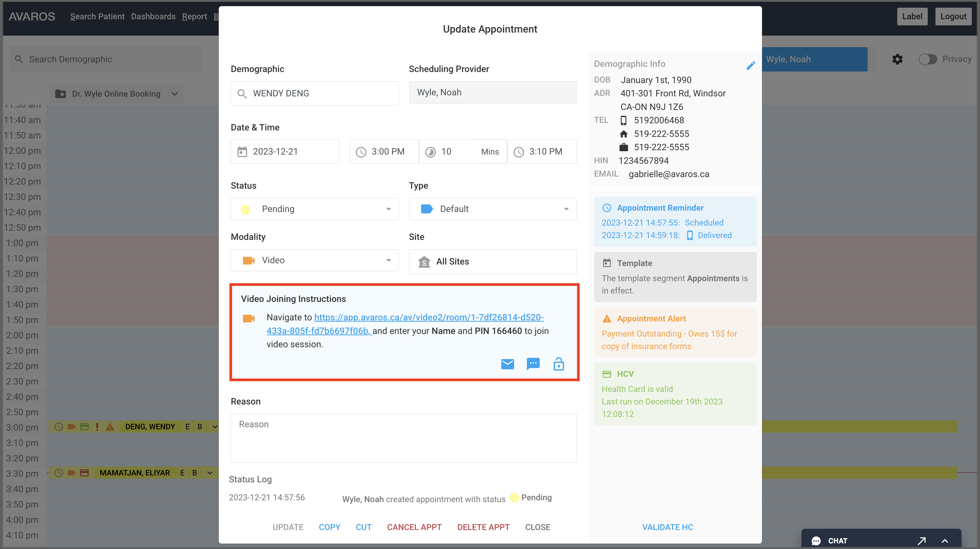The image size is (980, 549).
Task: Click the yellow Pending status color dot
Action: tap(245, 209)
